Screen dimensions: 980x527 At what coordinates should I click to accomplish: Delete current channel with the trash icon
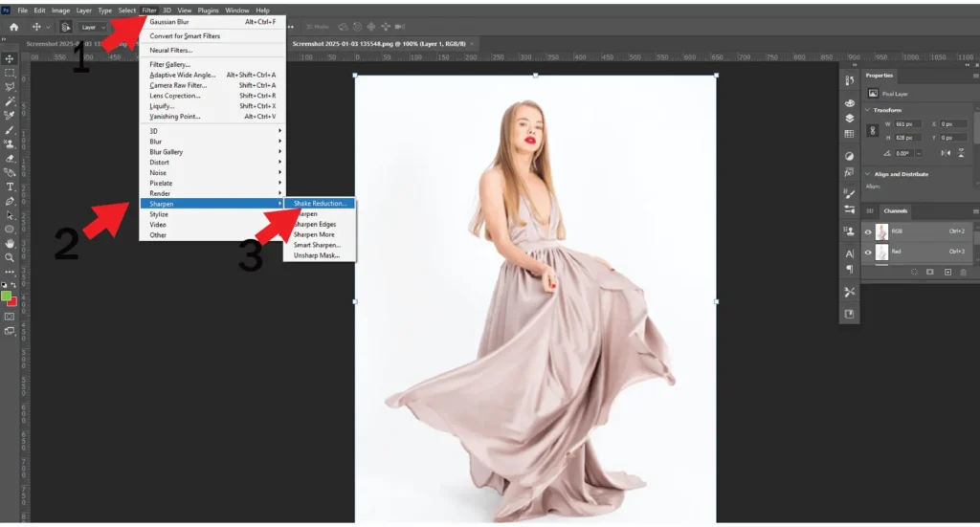[x=964, y=272]
